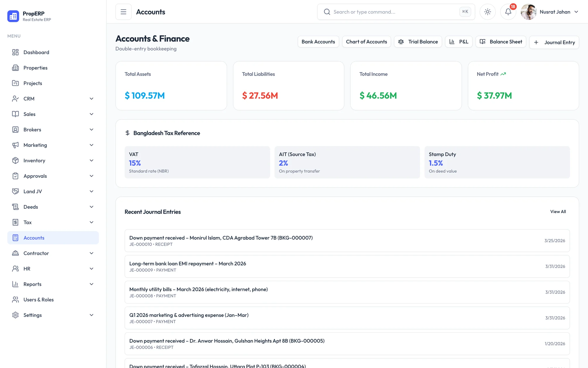Click the Deeds scroll icon
Screen dimensions: 588x368
[15, 207]
